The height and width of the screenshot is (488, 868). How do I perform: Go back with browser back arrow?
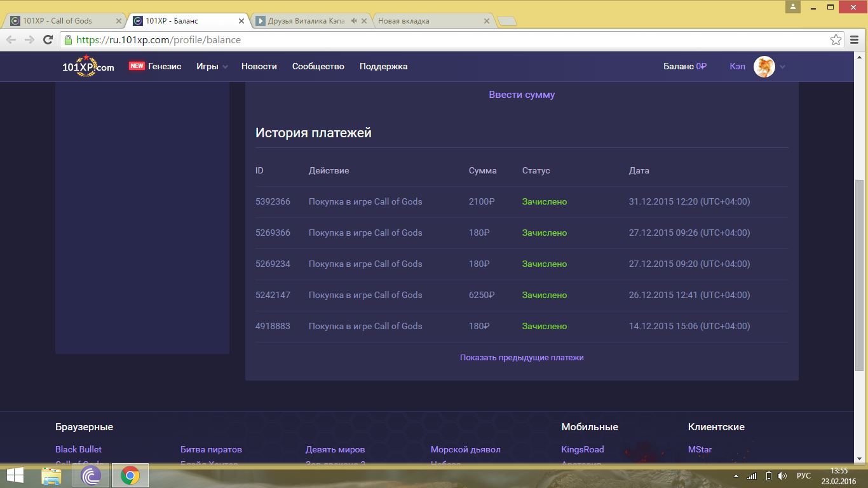click(11, 39)
